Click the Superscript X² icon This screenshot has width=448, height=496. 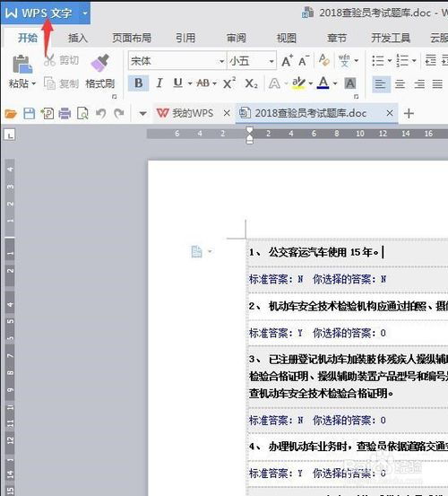[x=229, y=83]
